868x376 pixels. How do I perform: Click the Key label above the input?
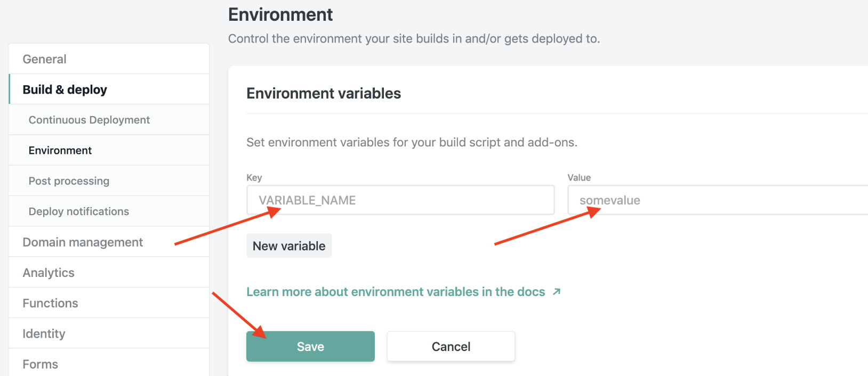point(254,178)
